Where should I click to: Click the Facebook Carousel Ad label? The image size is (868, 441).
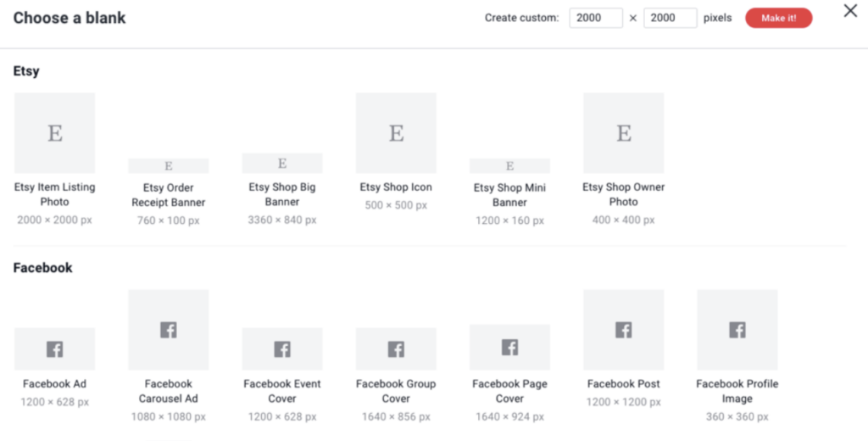169,391
